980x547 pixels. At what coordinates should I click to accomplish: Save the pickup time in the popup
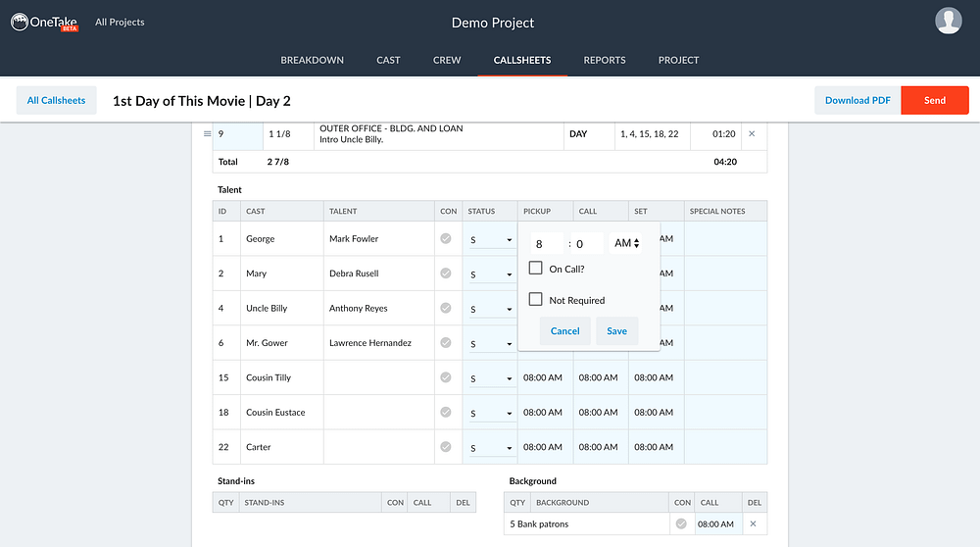point(616,331)
